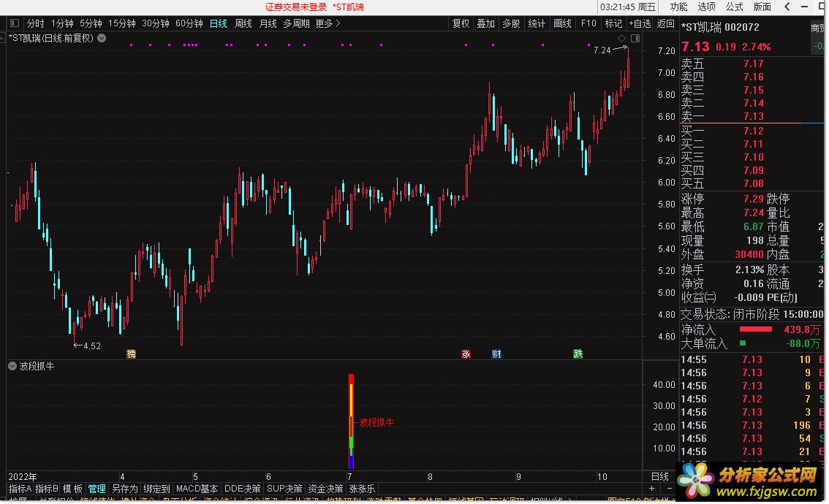Click the 绑定到 bind button

coord(157,489)
